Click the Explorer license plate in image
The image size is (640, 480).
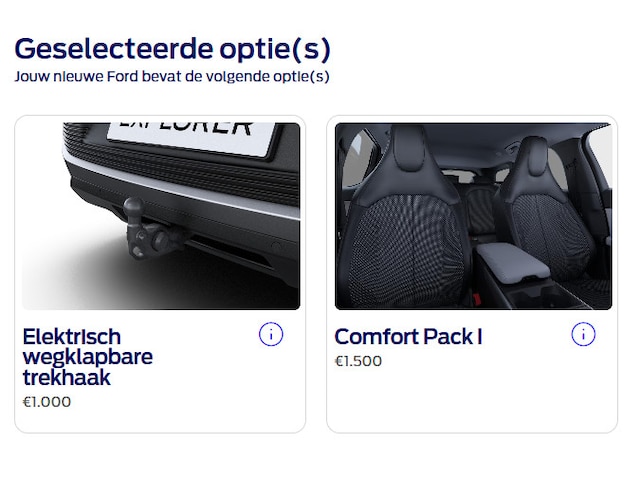point(192,138)
